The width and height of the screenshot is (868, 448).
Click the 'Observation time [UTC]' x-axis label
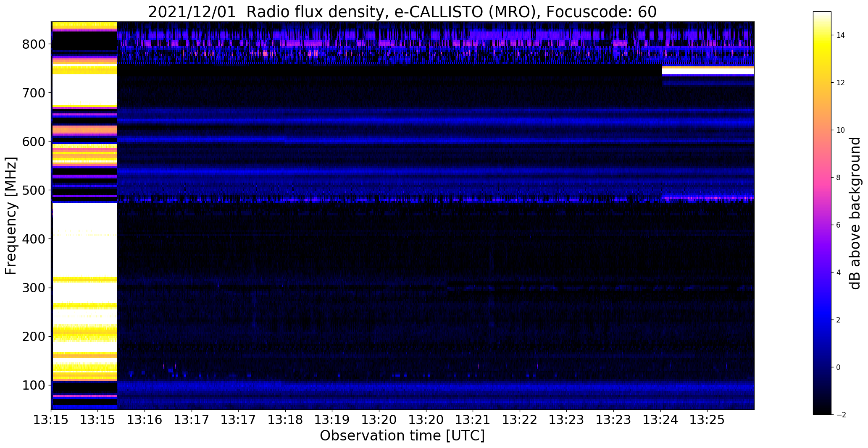tap(402, 436)
